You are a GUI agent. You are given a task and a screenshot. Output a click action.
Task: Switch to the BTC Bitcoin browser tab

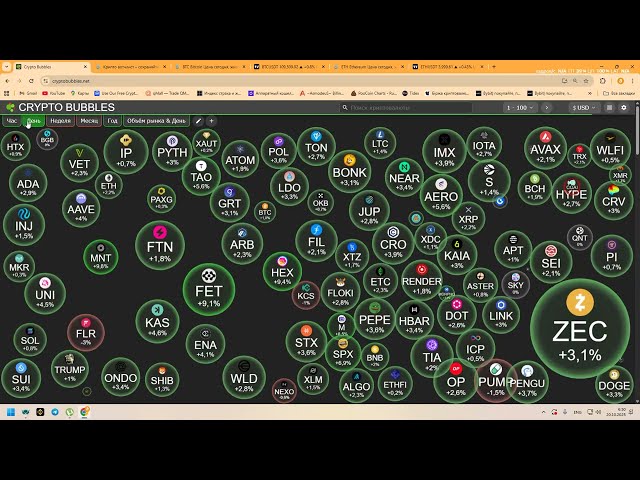[209, 67]
